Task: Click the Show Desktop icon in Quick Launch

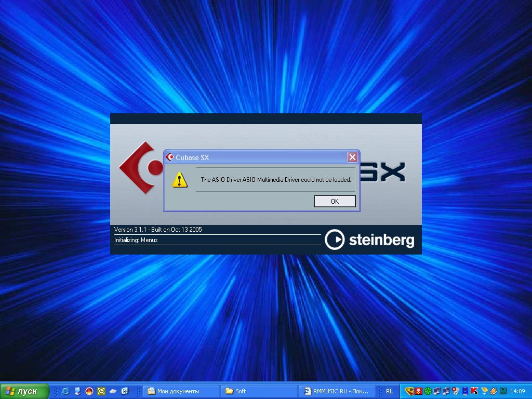Action: tap(77, 391)
